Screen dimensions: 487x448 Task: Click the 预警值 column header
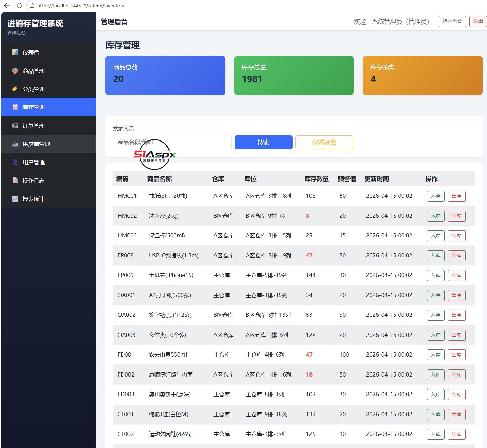(347, 179)
